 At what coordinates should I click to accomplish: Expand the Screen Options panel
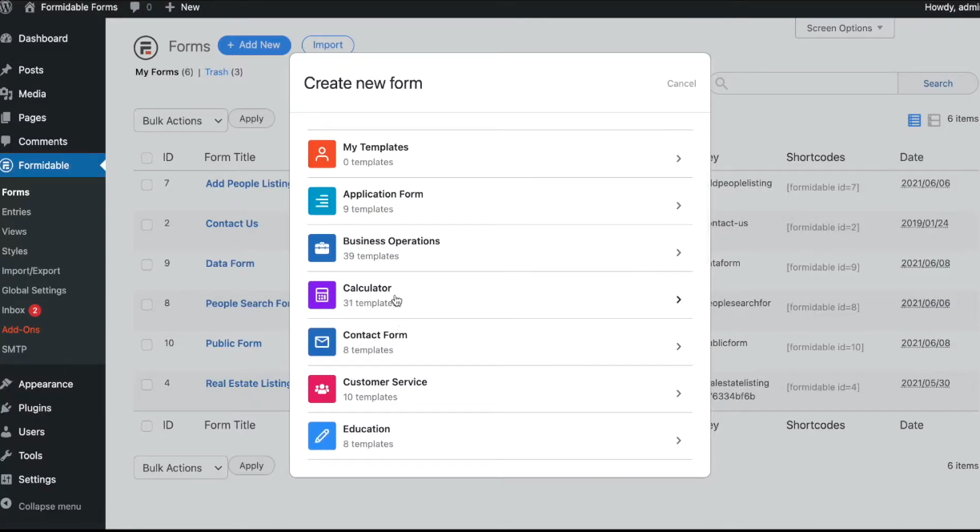pos(844,28)
